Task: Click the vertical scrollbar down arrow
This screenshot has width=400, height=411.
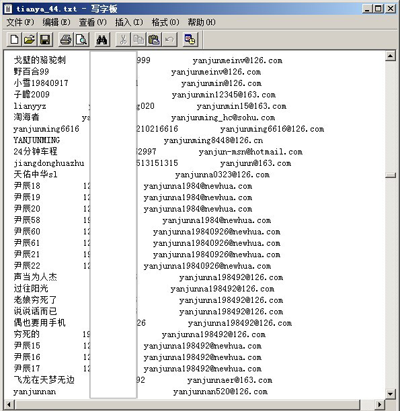Action: (x=390, y=394)
